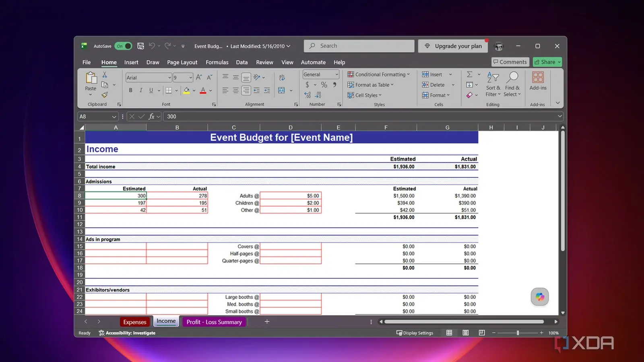Toggle Underline formatting
This screenshot has height=362, width=644.
tap(151, 90)
